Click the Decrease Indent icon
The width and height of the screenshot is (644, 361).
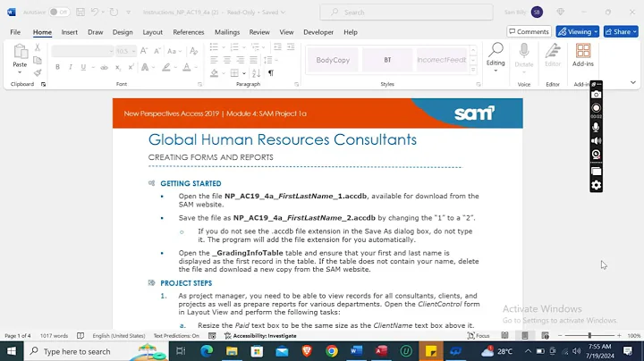pyautogui.click(x=277, y=47)
